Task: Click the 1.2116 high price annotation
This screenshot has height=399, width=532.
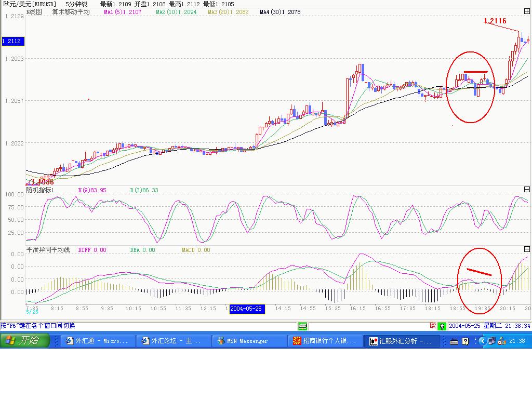Action: 495,21
